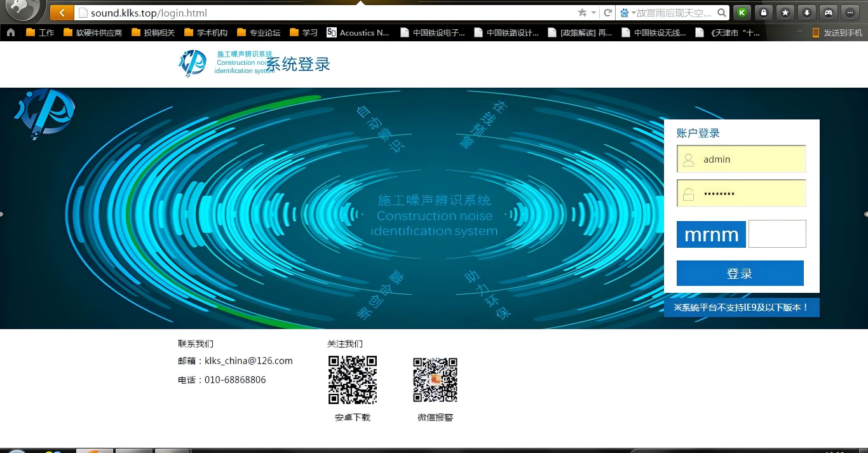Click the browser back arrow button
The width and height of the screenshot is (868, 453).
(62, 13)
